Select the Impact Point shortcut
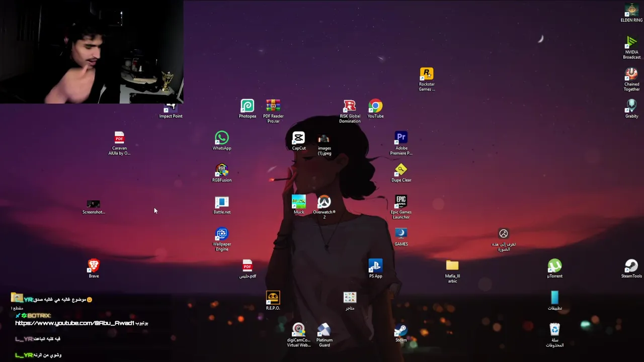 point(171,109)
